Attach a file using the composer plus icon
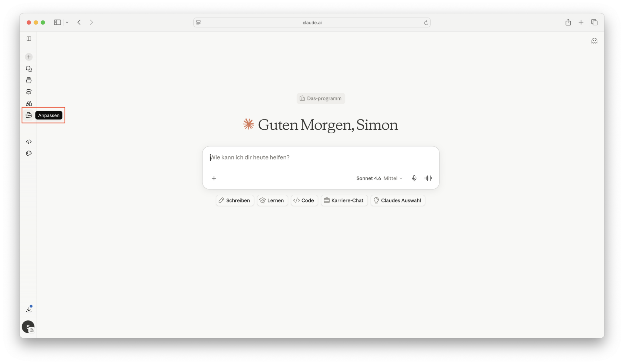Screen dimensions: 624x364 coord(214,178)
